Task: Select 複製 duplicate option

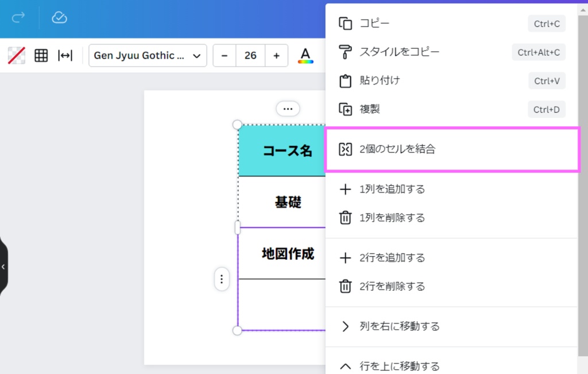Action: click(x=370, y=109)
